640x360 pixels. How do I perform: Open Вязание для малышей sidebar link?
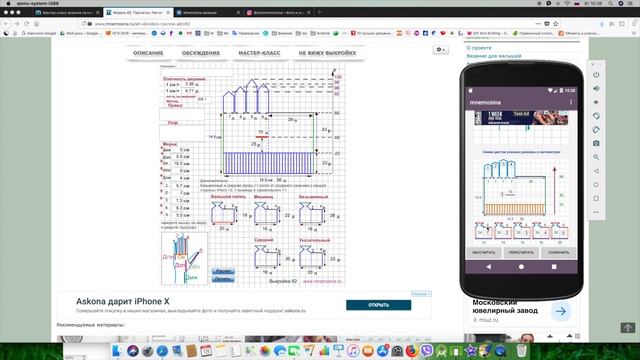click(494, 56)
